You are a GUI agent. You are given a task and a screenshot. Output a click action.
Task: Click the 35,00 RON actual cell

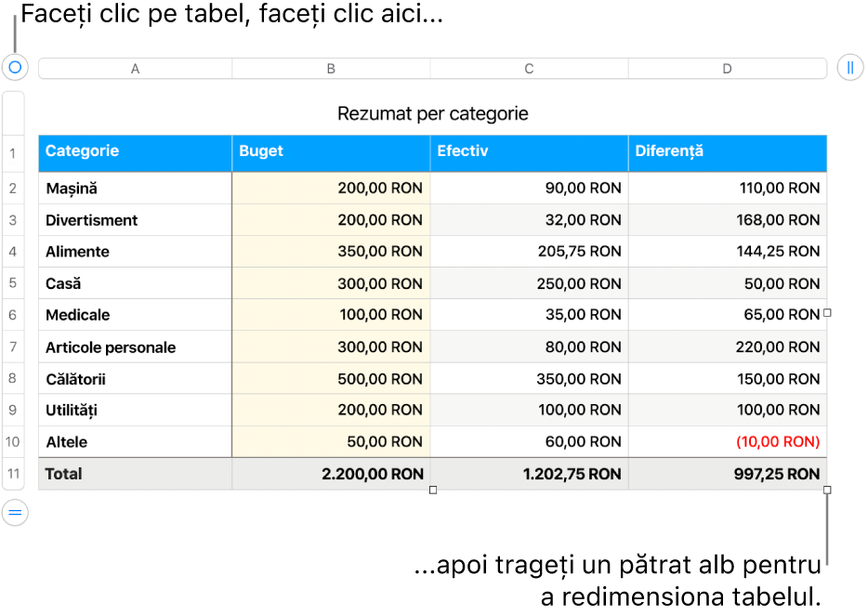(529, 315)
